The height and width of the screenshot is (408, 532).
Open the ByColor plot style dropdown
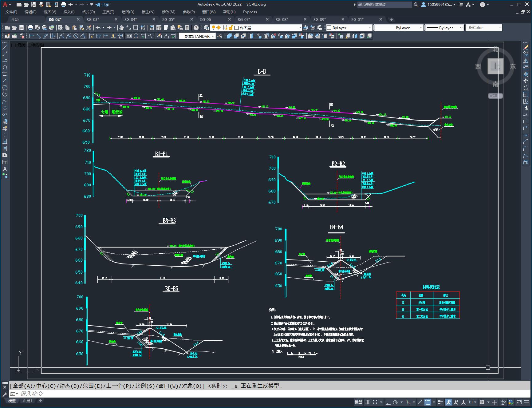(x=484, y=28)
